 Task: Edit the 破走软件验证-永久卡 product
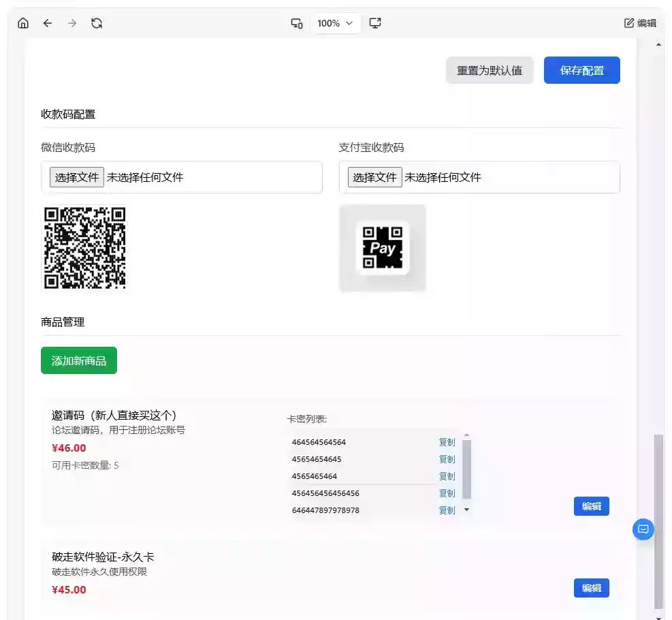pyautogui.click(x=591, y=587)
